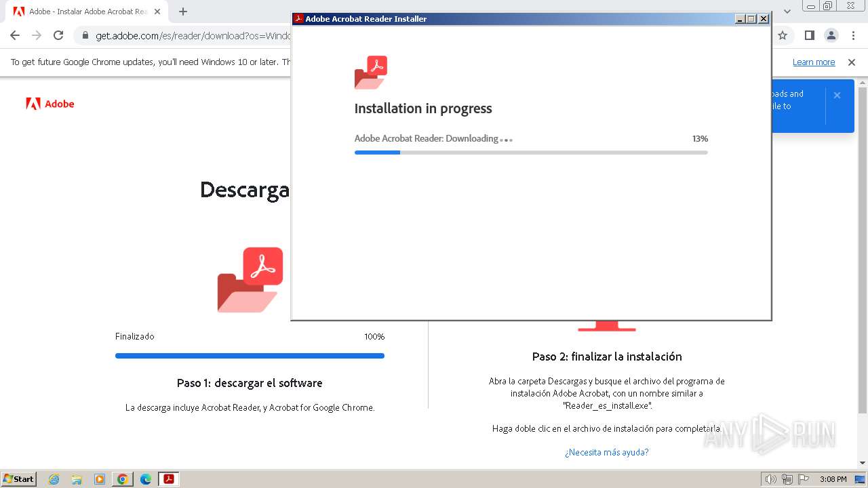The image size is (868, 488).
Task: Open the Learn more link
Action: tap(814, 62)
